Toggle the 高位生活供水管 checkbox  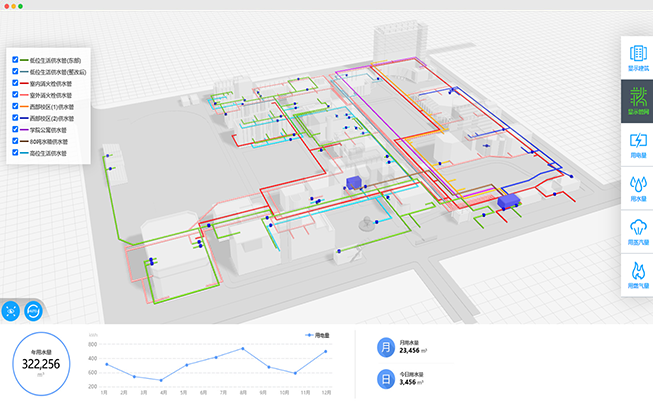[x=15, y=154]
